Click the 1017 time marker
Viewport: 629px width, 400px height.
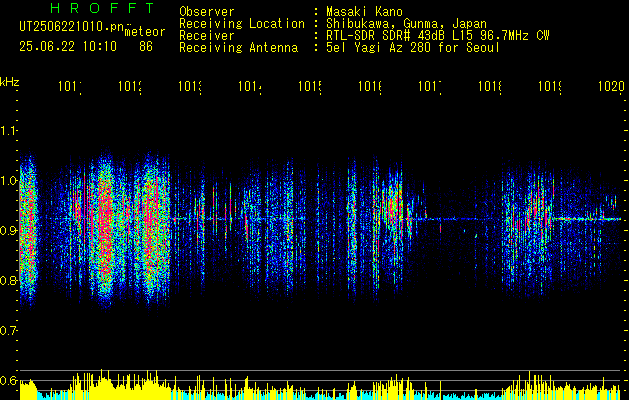(x=430, y=86)
